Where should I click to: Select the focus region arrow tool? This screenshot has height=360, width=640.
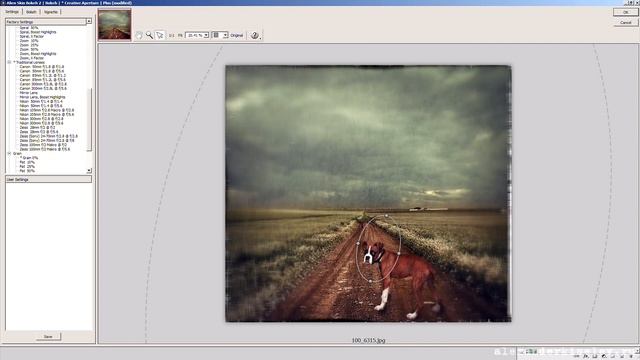click(160, 36)
